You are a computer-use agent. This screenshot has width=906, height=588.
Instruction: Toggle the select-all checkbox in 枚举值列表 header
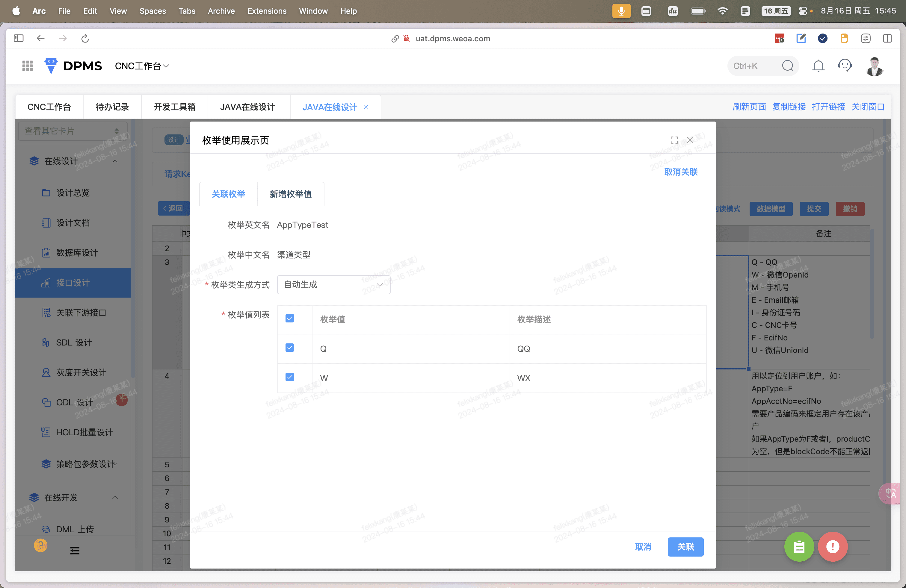point(290,318)
